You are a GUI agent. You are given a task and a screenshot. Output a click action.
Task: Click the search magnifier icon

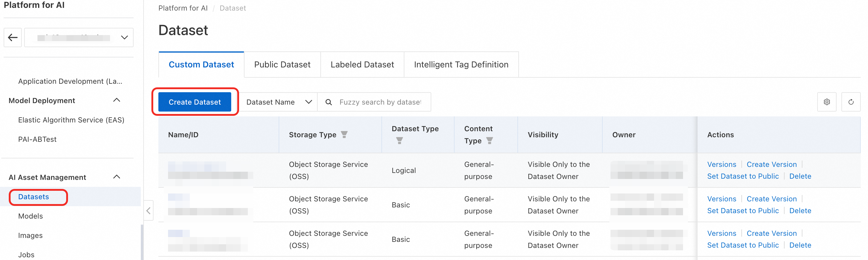pos(329,102)
